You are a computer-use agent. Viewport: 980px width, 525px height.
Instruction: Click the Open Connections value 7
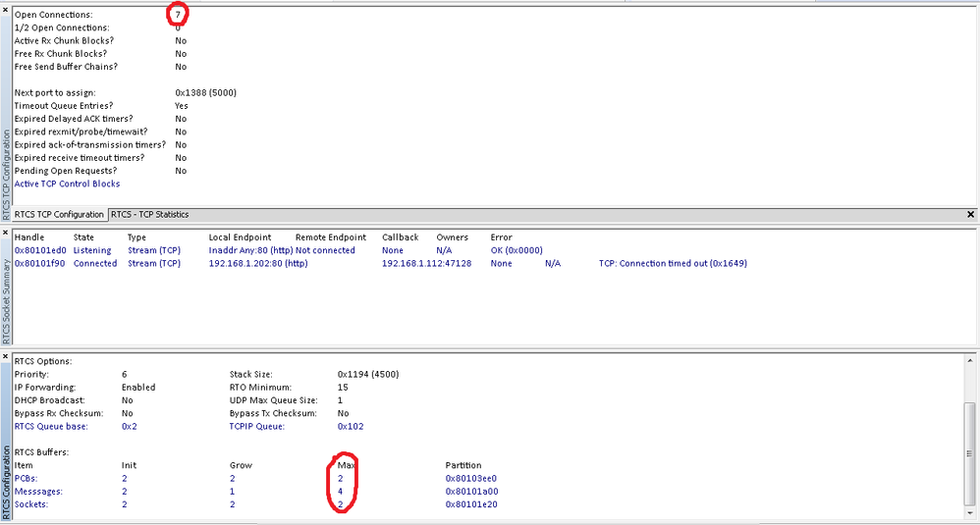point(178,15)
